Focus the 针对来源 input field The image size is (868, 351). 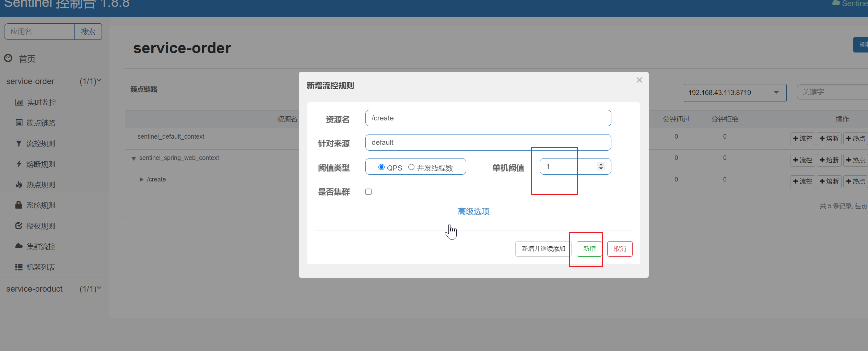tap(488, 142)
